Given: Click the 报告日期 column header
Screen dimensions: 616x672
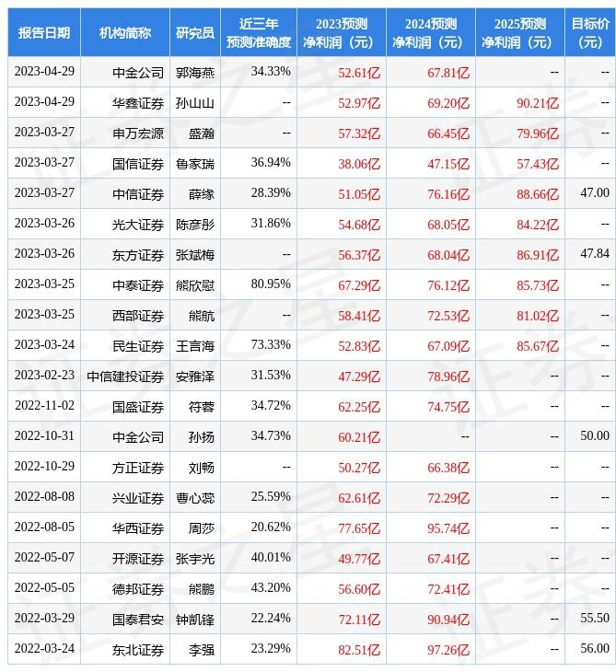Looking at the screenshot, I should (x=44, y=32).
